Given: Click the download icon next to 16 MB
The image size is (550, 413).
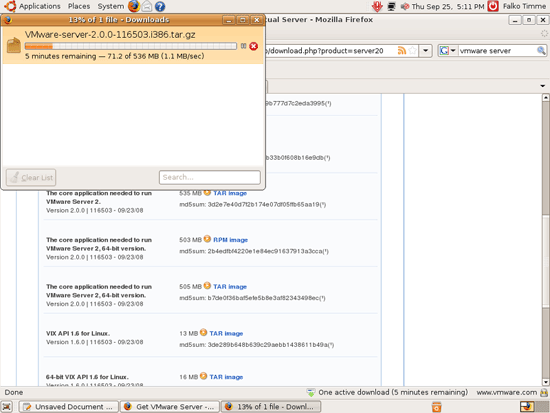Looking at the screenshot, I should 203,376.
